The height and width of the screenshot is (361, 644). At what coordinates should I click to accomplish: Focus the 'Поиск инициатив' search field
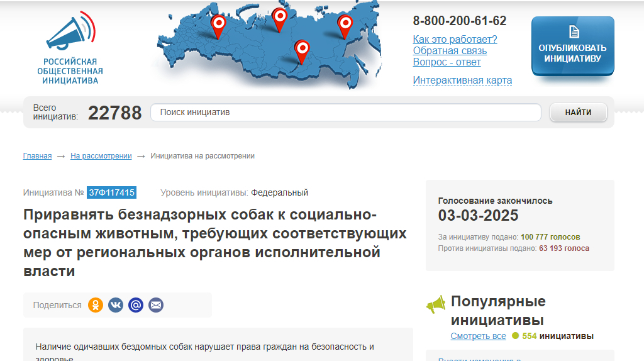coord(346,112)
